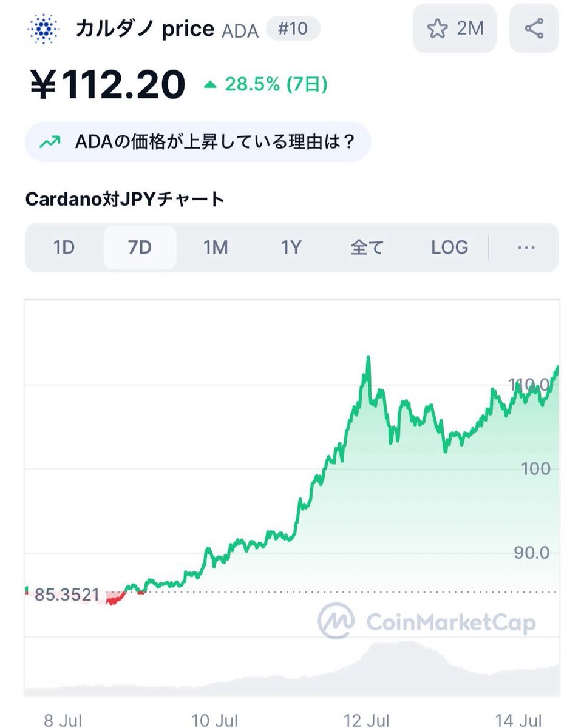The image size is (584, 728).
Task: Click the 85.3521 baseline price label
Action: point(67,595)
